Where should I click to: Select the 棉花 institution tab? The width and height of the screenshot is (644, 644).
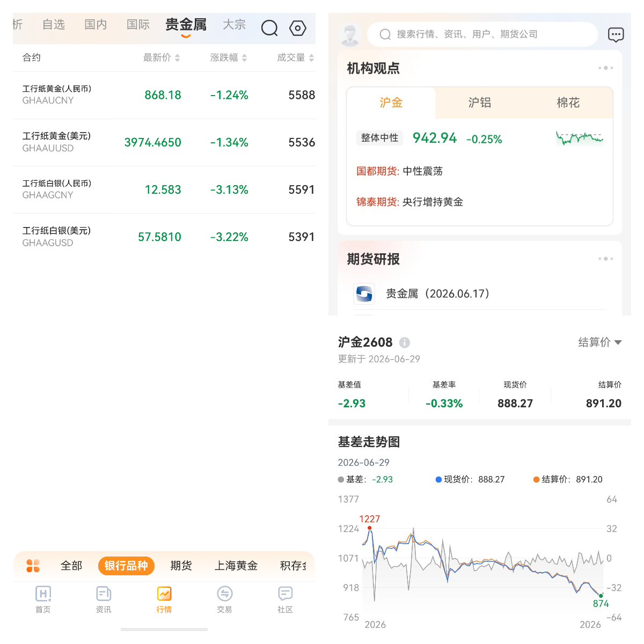568,103
